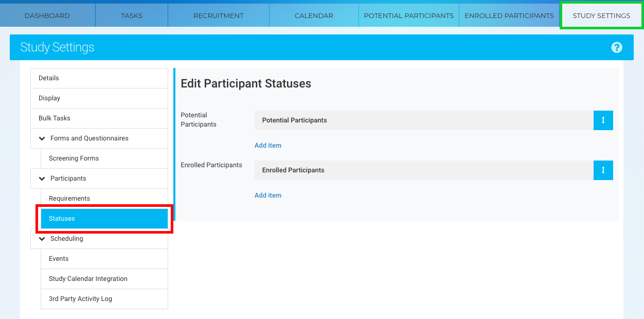This screenshot has width=644, height=319.
Task: Open Details in the settings sidebar
Action: pos(49,78)
